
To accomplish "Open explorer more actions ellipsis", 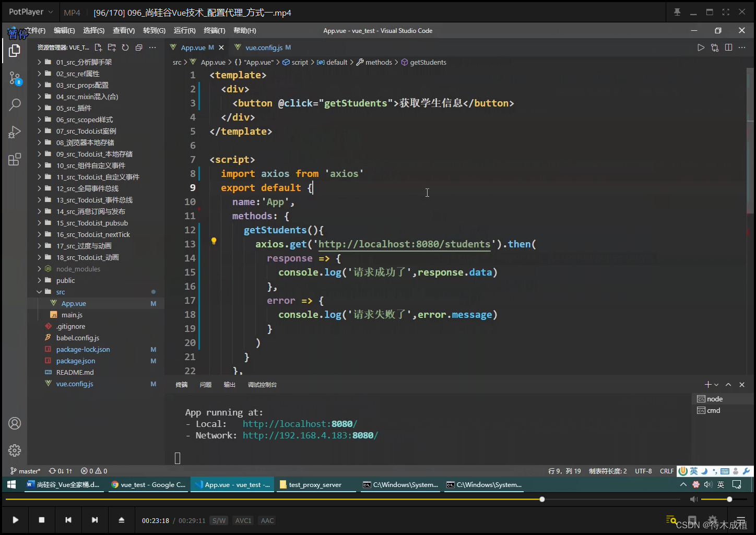I will (x=152, y=47).
